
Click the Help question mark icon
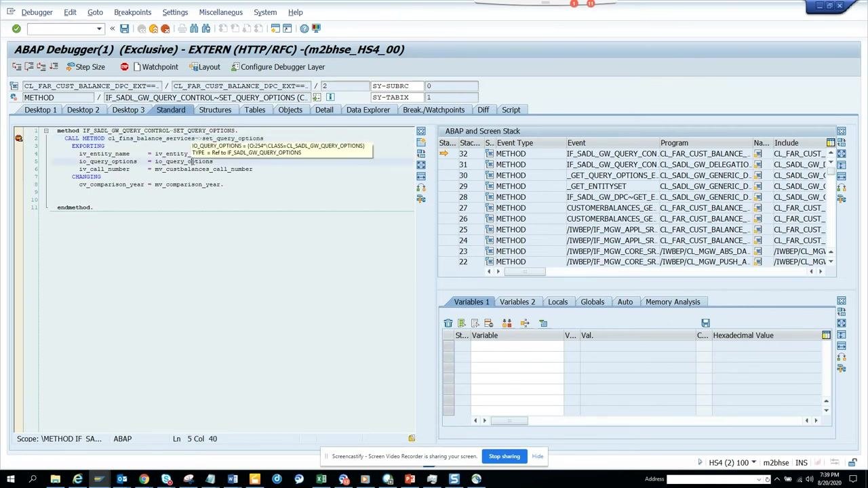pos(304,28)
